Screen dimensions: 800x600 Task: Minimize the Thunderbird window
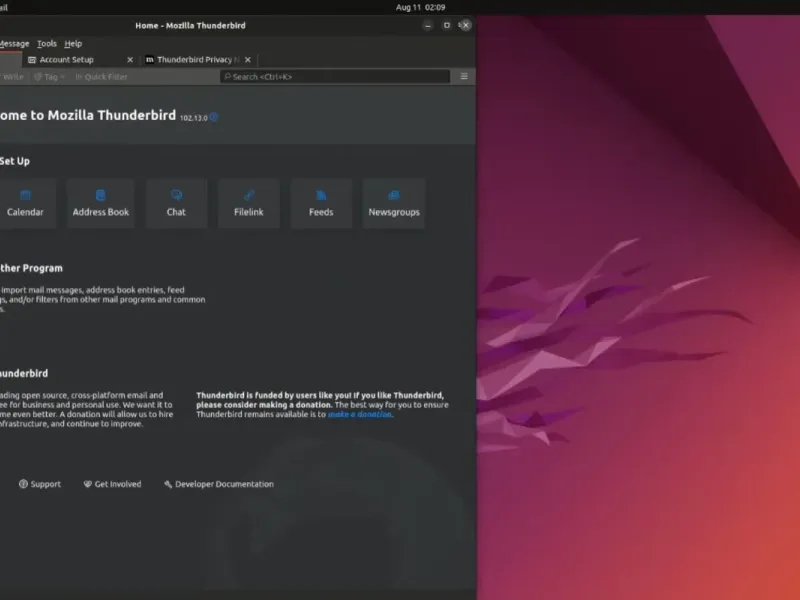pos(428,25)
